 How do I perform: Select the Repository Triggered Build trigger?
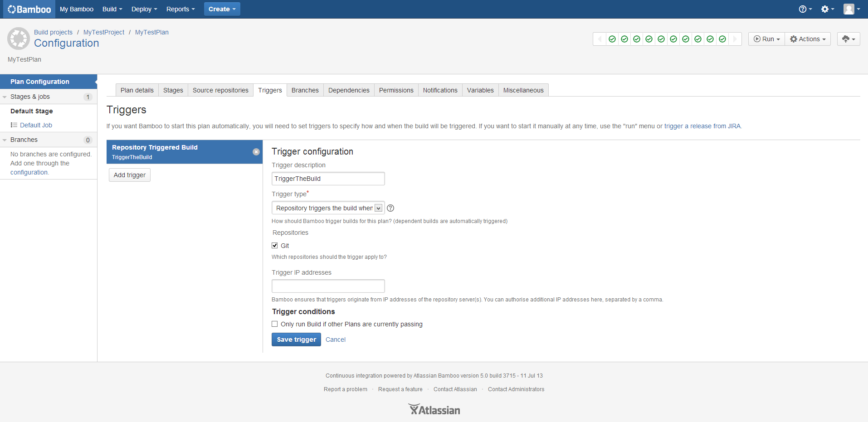click(x=185, y=152)
